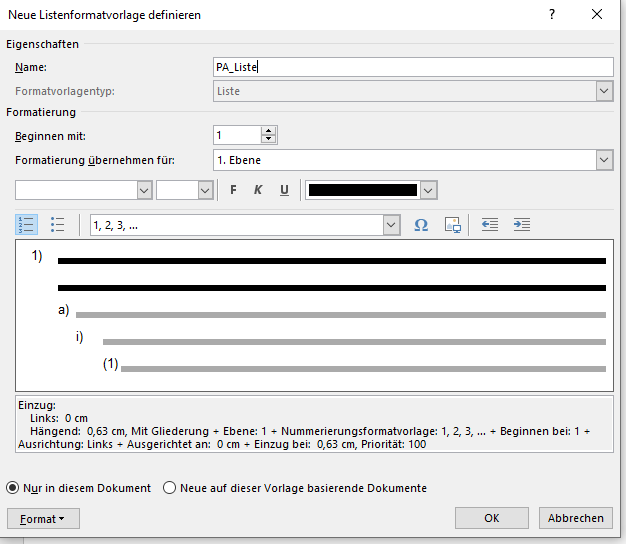
Task: Open the '1. Ebene' level dropdown
Action: click(x=604, y=160)
